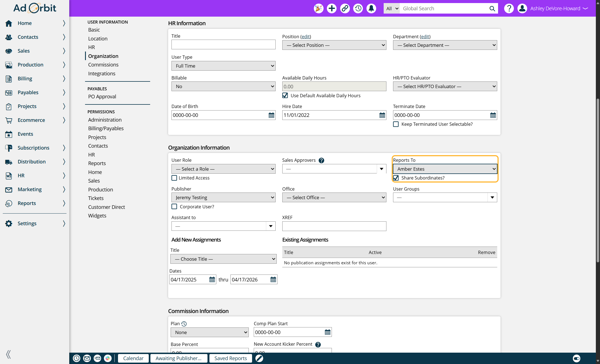This screenshot has height=364, width=600.
Task: Open Awaiting Publisher button
Action: point(179,358)
